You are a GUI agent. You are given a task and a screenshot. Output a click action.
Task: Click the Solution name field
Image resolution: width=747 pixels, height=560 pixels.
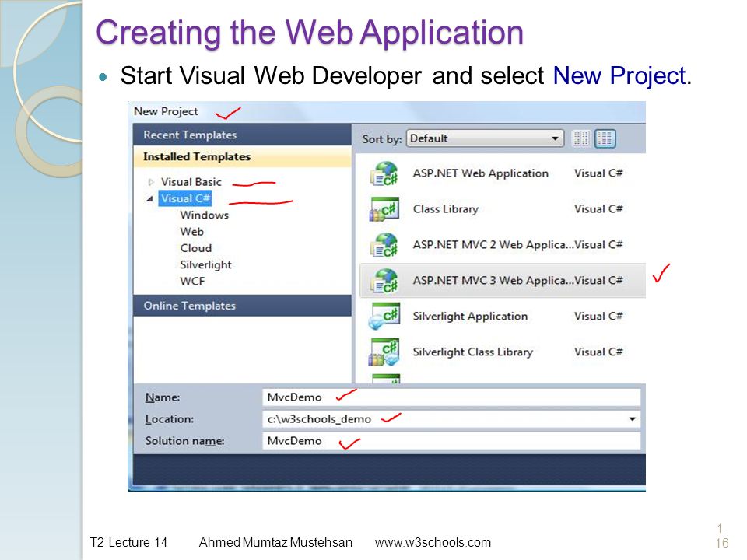tap(451, 441)
